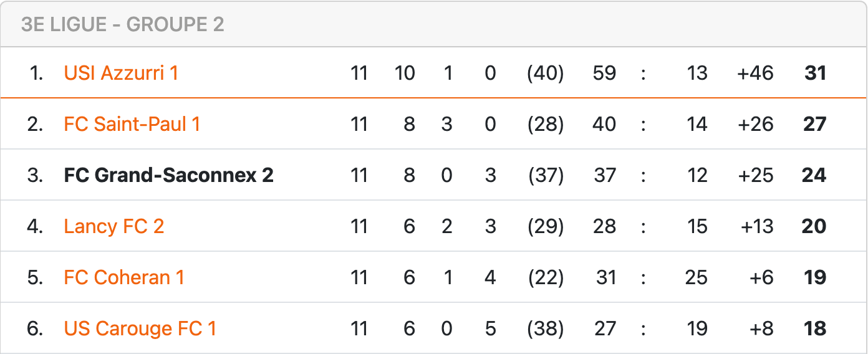The width and height of the screenshot is (868, 354).
Task: Click the 3E LIGUE - GROUPE 2 header
Action: point(122,24)
